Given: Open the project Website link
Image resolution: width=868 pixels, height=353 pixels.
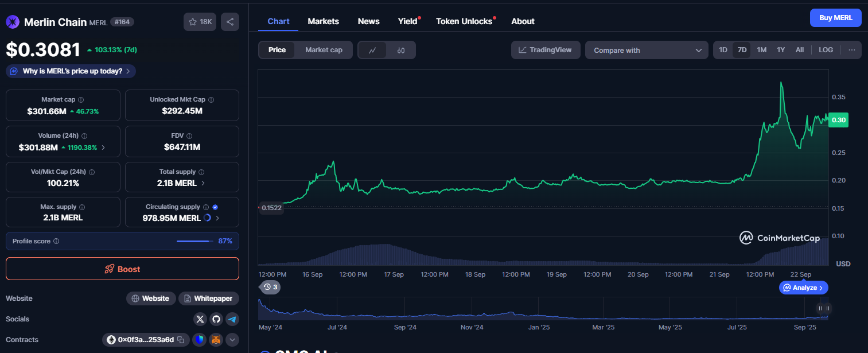Looking at the screenshot, I should [x=151, y=298].
